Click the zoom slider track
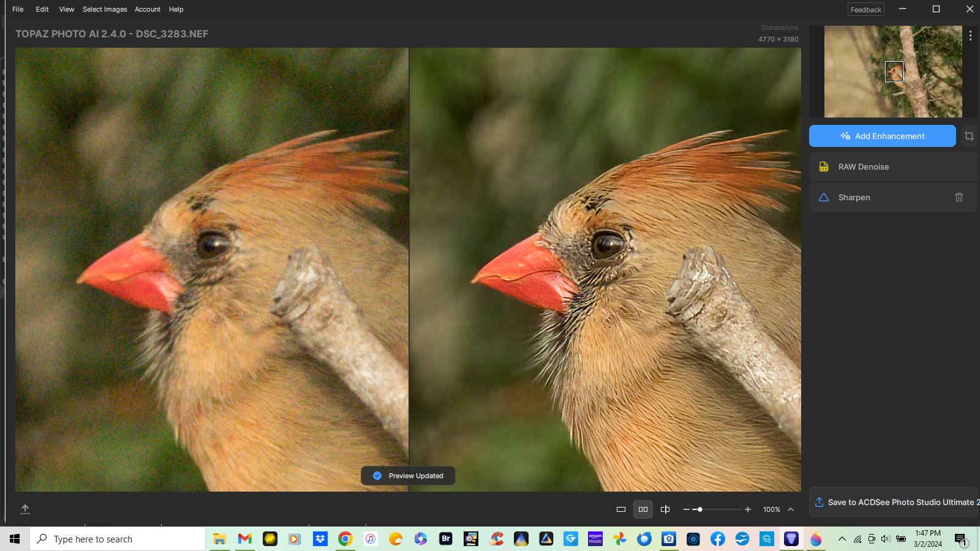The height and width of the screenshot is (551, 980). (x=723, y=509)
